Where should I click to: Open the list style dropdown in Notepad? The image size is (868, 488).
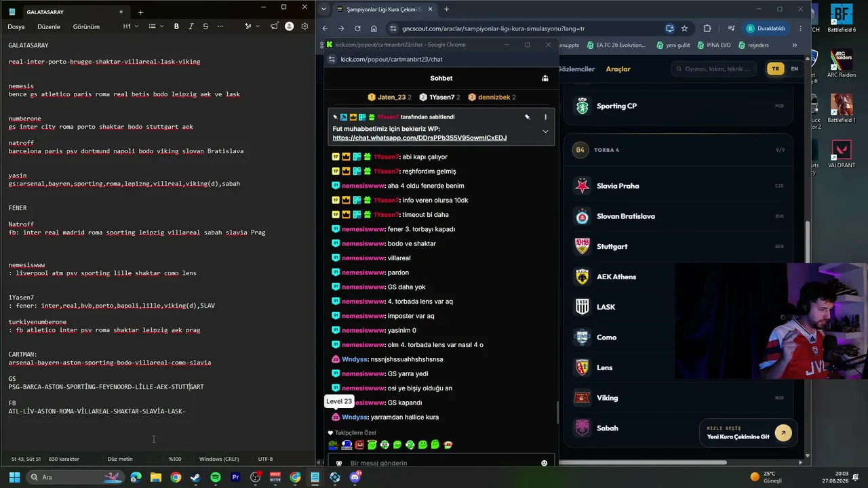156,26
